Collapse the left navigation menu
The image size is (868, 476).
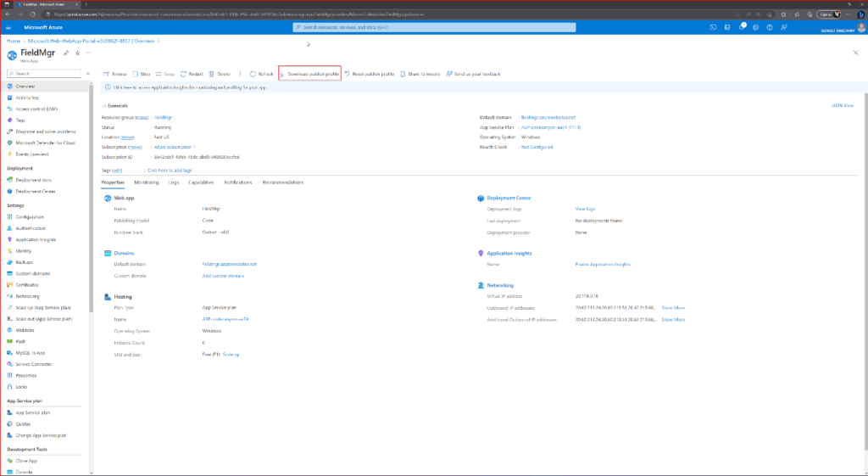(88, 73)
